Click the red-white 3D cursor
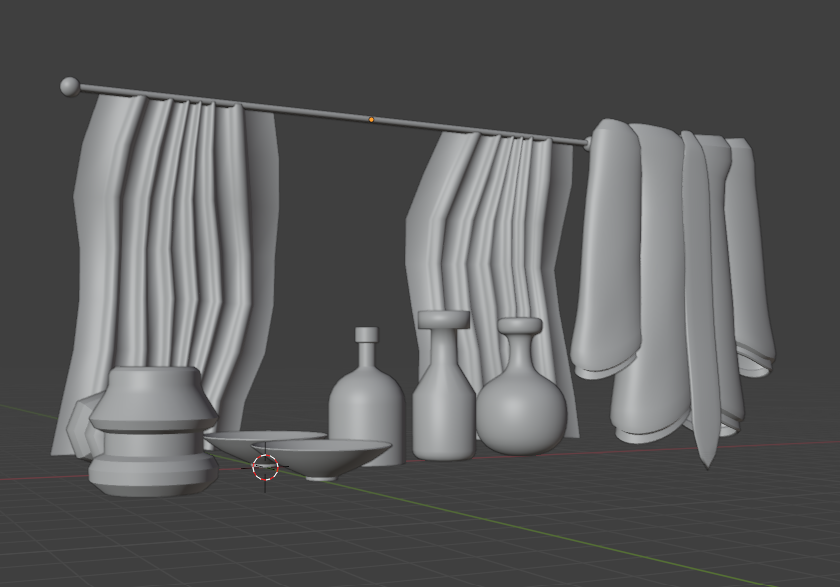 [265, 468]
